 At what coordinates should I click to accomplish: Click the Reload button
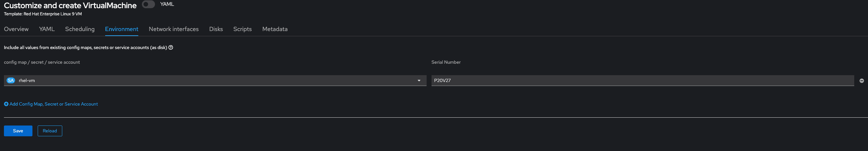50,131
